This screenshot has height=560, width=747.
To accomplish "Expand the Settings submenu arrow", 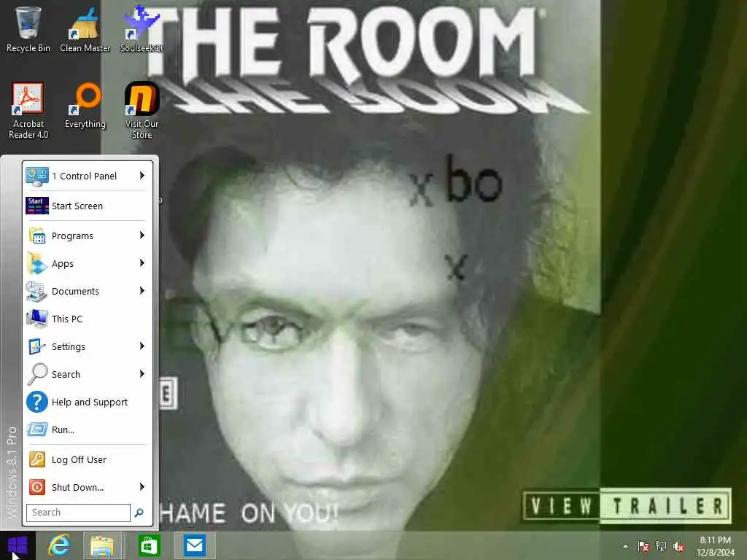I will point(142,346).
